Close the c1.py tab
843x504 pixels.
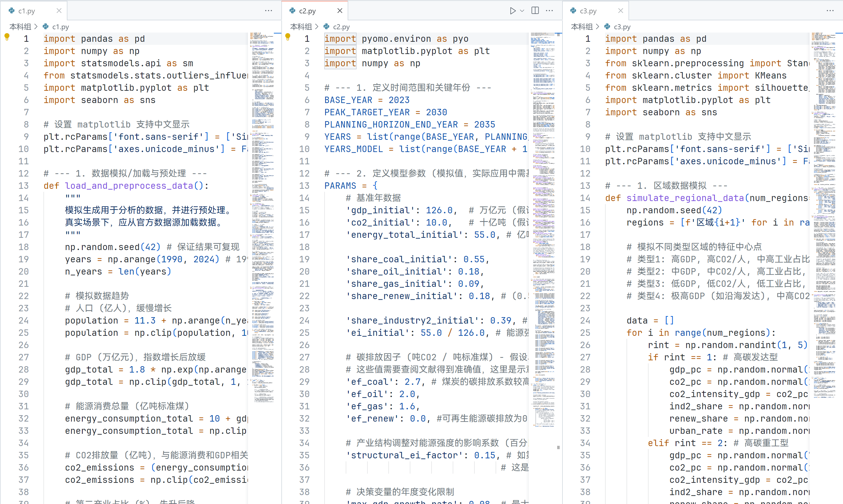coord(59,11)
